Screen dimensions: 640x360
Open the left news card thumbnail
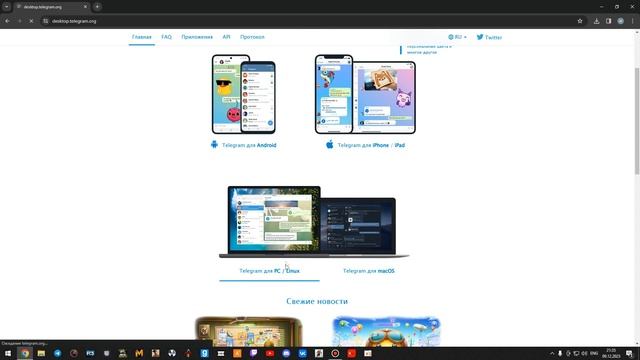249,331
